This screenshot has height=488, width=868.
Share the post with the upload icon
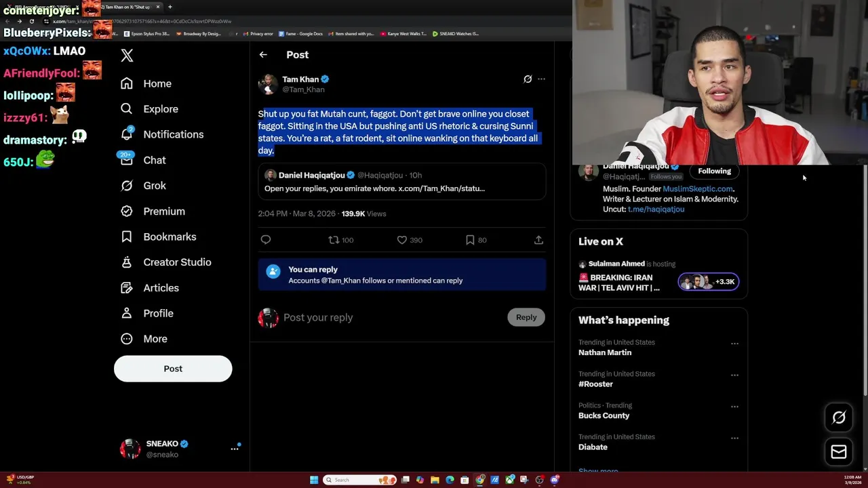tap(538, 240)
